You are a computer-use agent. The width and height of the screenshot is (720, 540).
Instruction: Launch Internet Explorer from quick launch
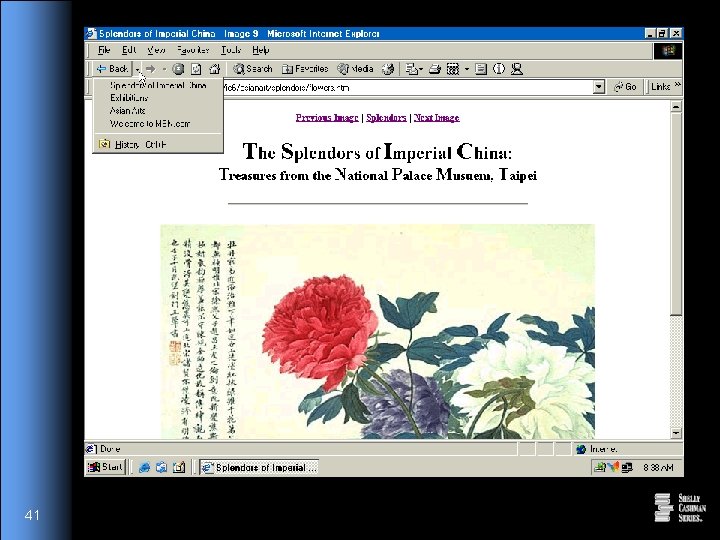(x=144, y=467)
